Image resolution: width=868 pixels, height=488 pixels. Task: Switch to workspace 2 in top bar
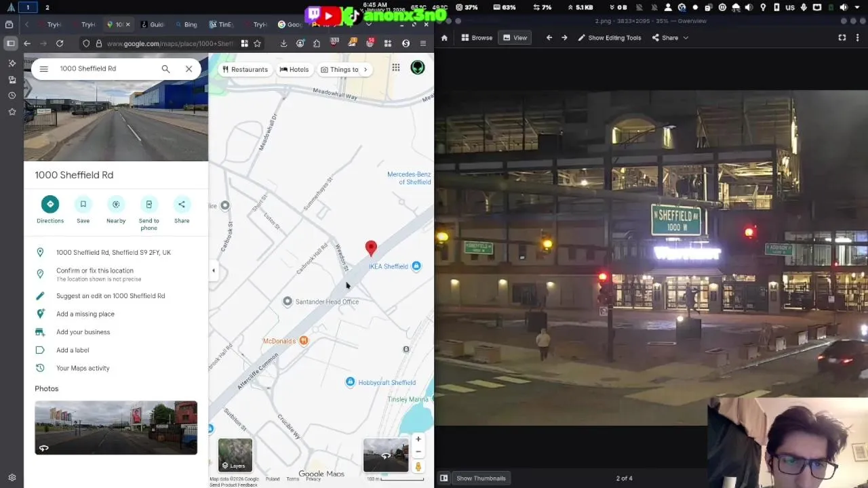[x=47, y=7]
